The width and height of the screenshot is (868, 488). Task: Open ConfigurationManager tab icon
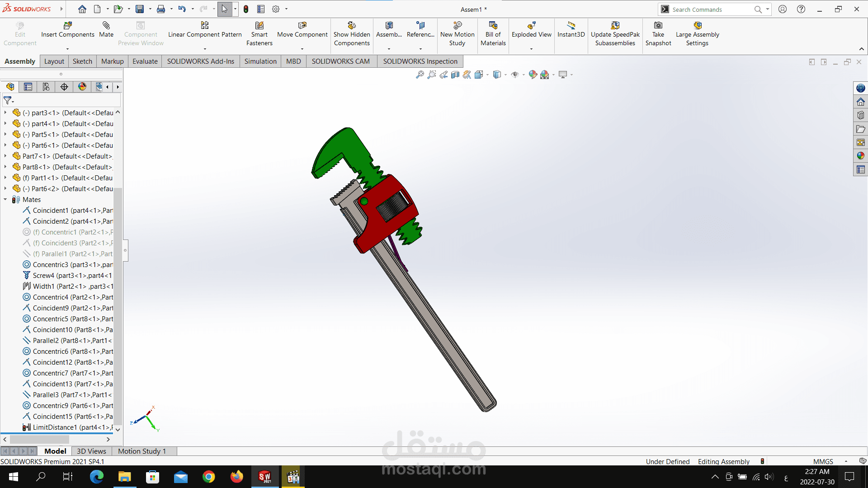click(46, 87)
